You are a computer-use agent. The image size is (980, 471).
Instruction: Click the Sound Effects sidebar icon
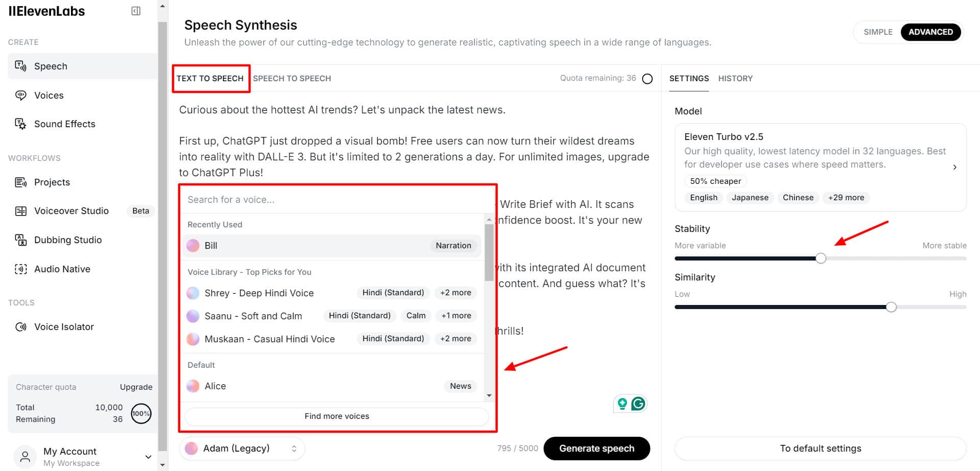tap(20, 124)
